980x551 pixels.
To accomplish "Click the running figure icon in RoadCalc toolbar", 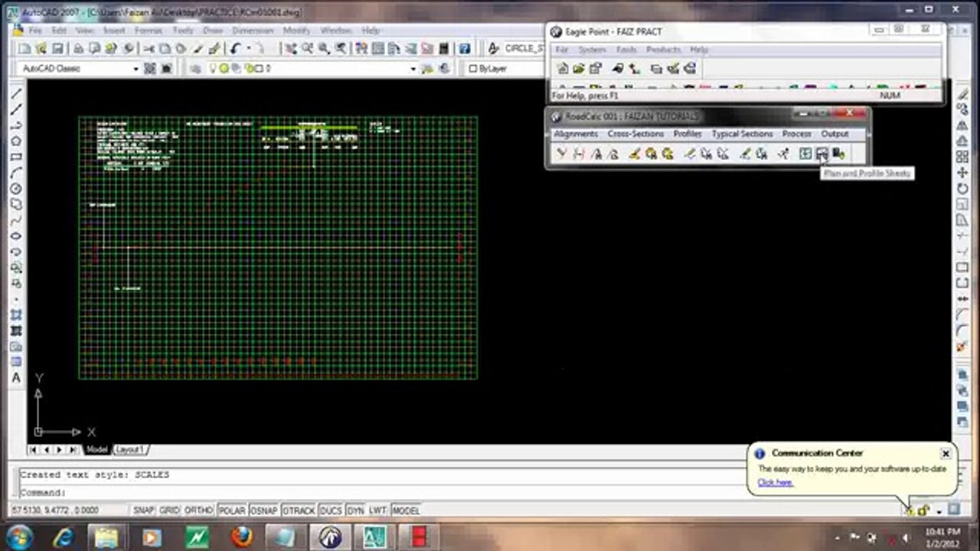I will 783,154.
